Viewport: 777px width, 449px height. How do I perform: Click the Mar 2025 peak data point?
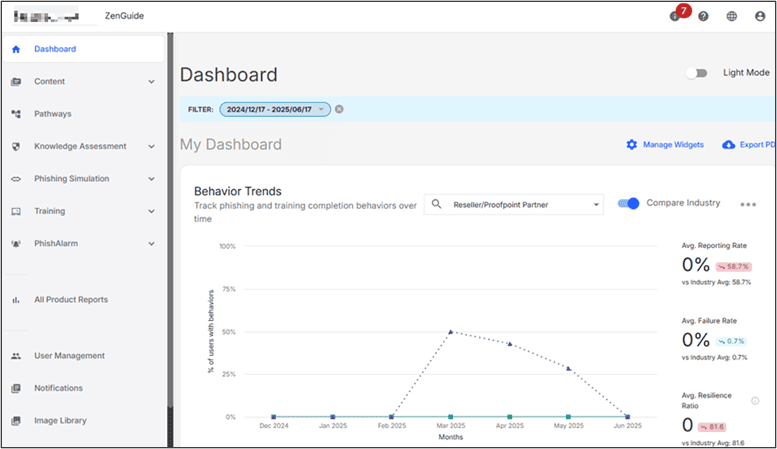click(451, 331)
